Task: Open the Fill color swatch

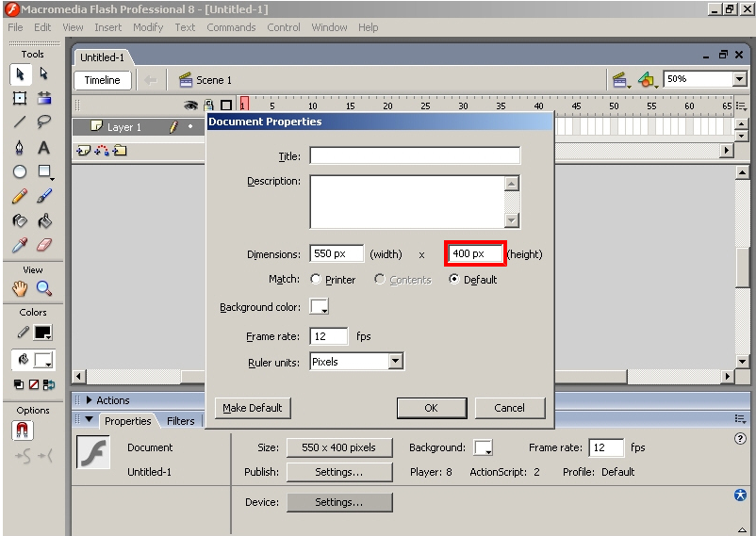Action: 43,360
